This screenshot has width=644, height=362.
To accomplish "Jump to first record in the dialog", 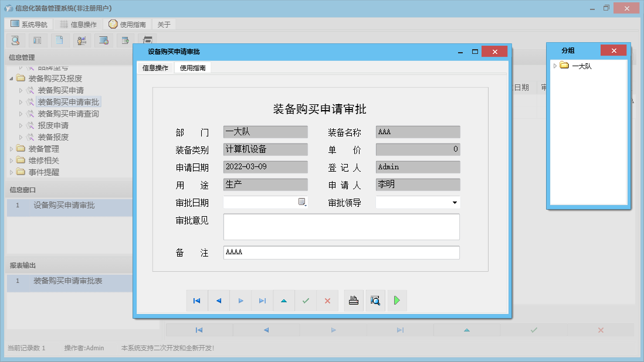I will (x=197, y=300).
